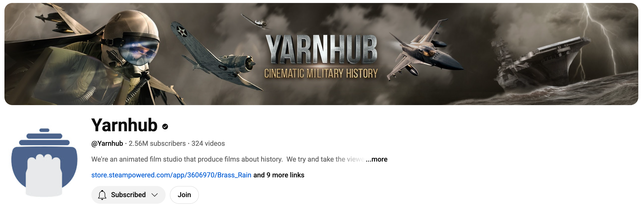Expand the Subscribed dropdown chevron
The image size is (644, 206).
tap(155, 195)
